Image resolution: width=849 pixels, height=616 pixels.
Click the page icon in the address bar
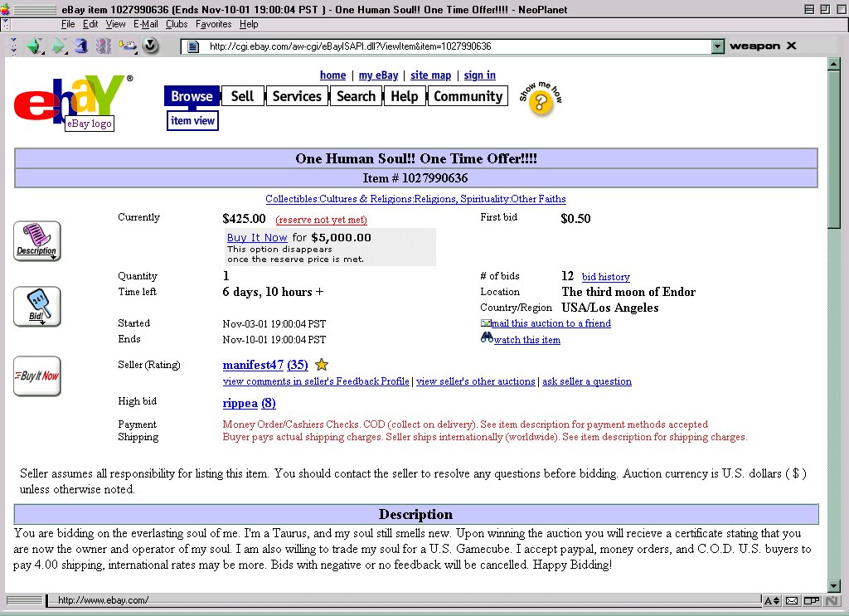tap(192, 46)
